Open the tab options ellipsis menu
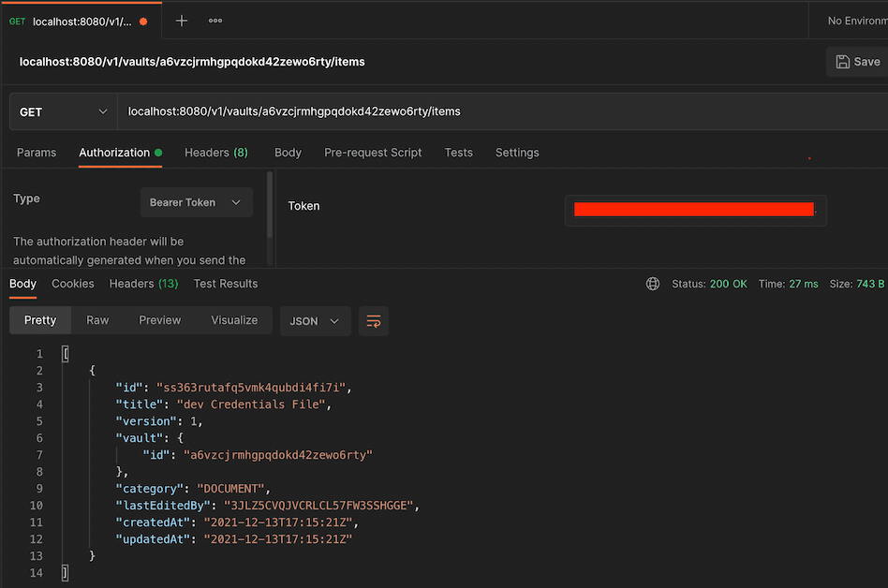888x588 pixels. (x=215, y=21)
